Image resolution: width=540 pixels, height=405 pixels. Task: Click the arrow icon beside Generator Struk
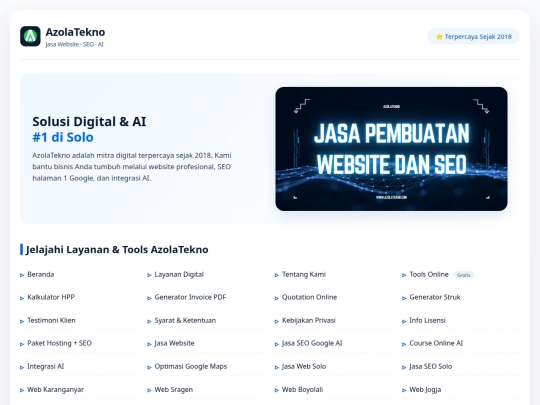coord(404,298)
